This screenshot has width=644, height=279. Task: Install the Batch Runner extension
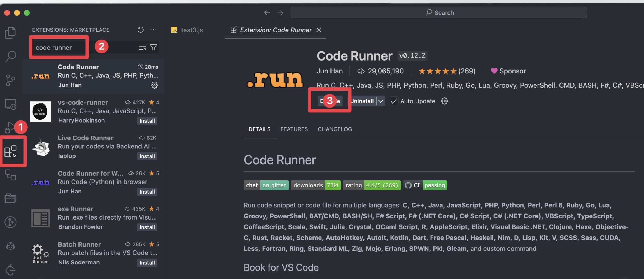click(x=147, y=263)
